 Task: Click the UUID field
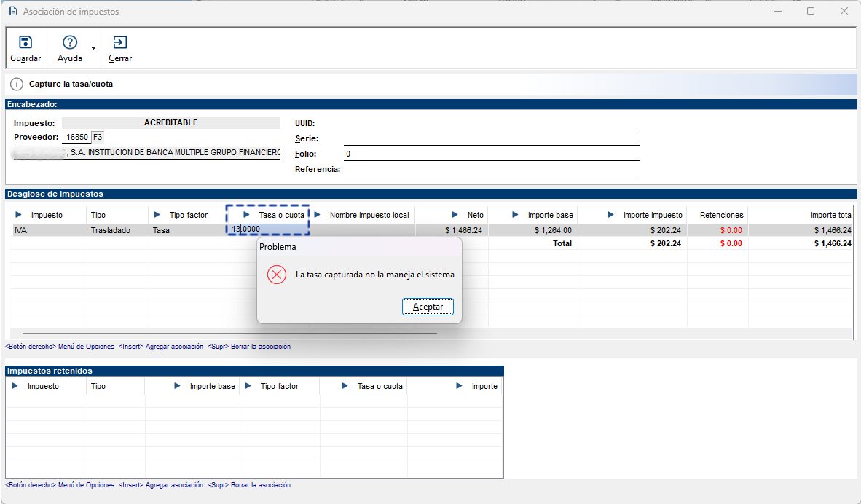(x=491, y=123)
